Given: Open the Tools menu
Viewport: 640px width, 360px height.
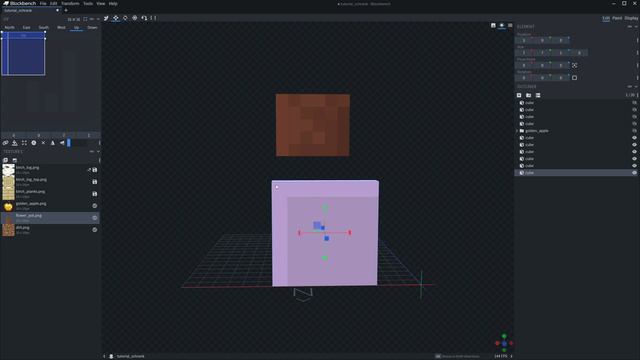Looking at the screenshot, I should [x=88, y=3].
